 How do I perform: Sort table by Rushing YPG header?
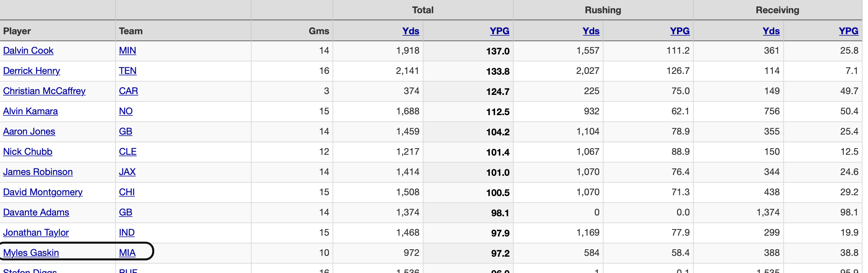tap(679, 31)
